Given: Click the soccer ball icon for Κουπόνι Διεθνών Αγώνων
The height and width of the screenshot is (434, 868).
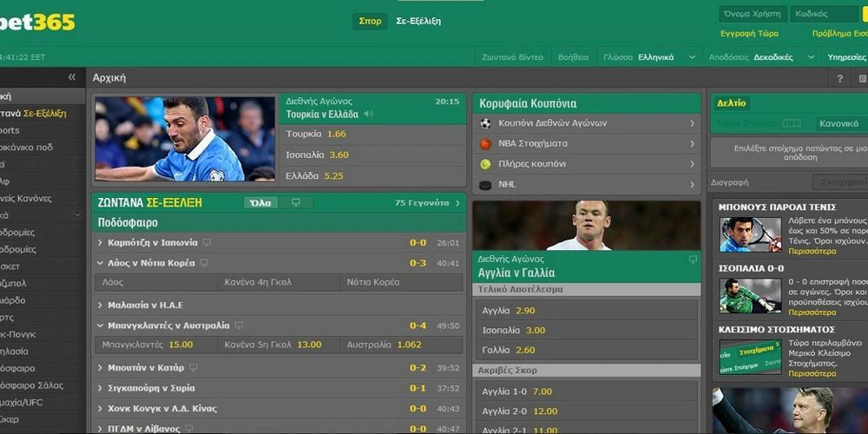Looking at the screenshot, I should [485, 123].
